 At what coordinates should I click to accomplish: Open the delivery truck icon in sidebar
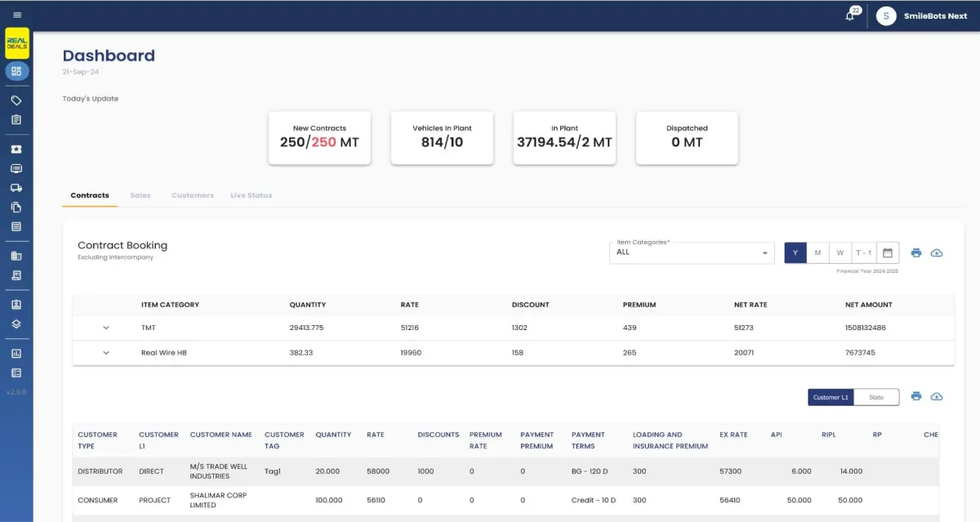(x=16, y=187)
